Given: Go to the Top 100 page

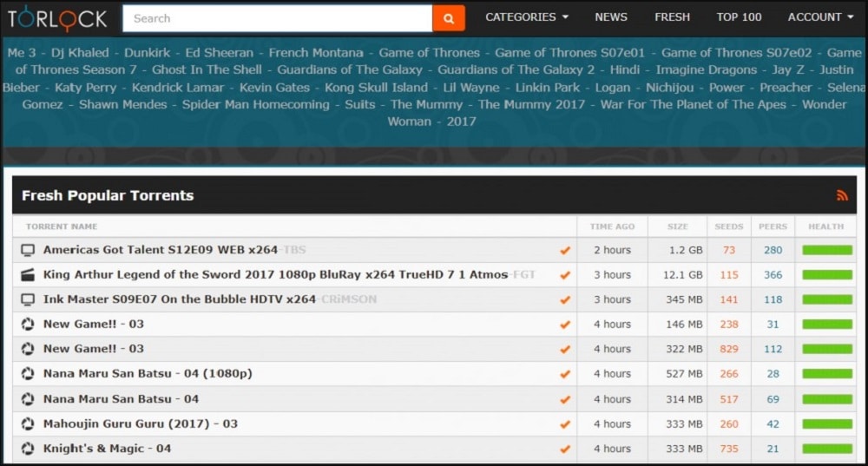Looking at the screenshot, I should pyautogui.click(x=739, y=17).
